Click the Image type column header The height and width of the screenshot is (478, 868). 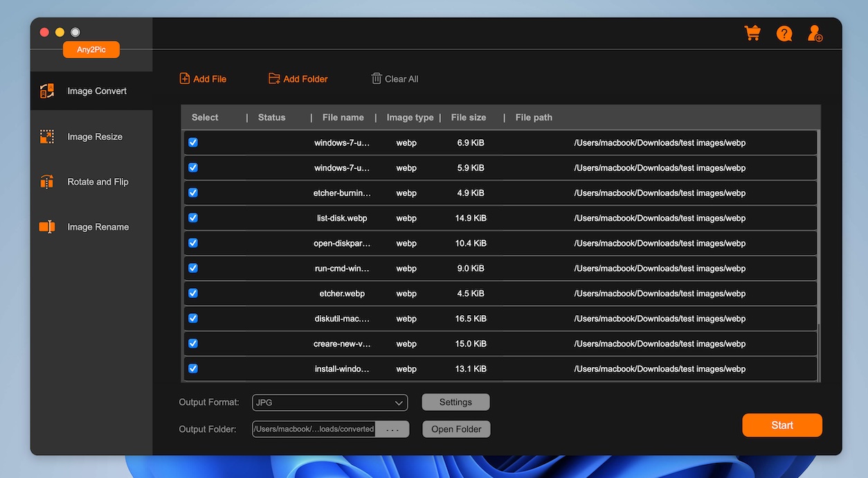tap(410, 118)
